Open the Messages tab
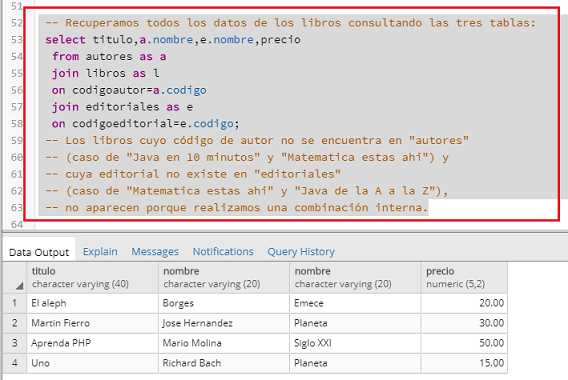The height and width of the screenshot is (380, 568). coord(155,251)
